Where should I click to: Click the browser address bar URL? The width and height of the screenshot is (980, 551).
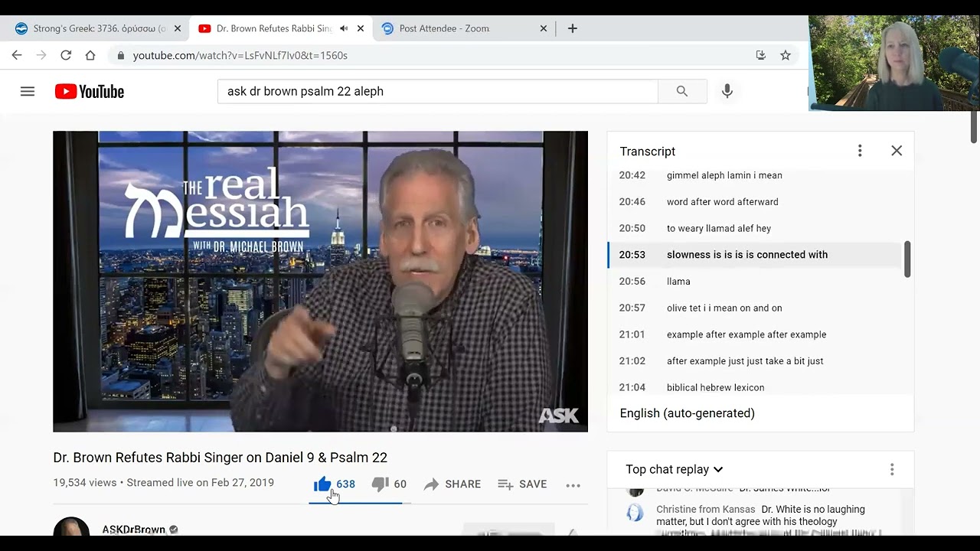240,55
